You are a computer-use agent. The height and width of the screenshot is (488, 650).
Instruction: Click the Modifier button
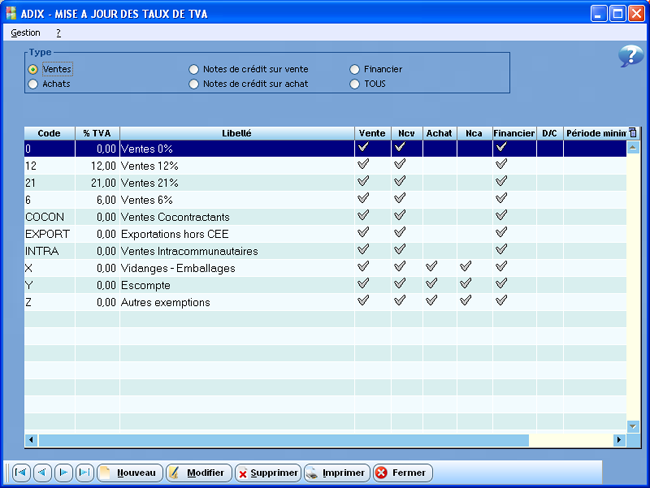197,473
